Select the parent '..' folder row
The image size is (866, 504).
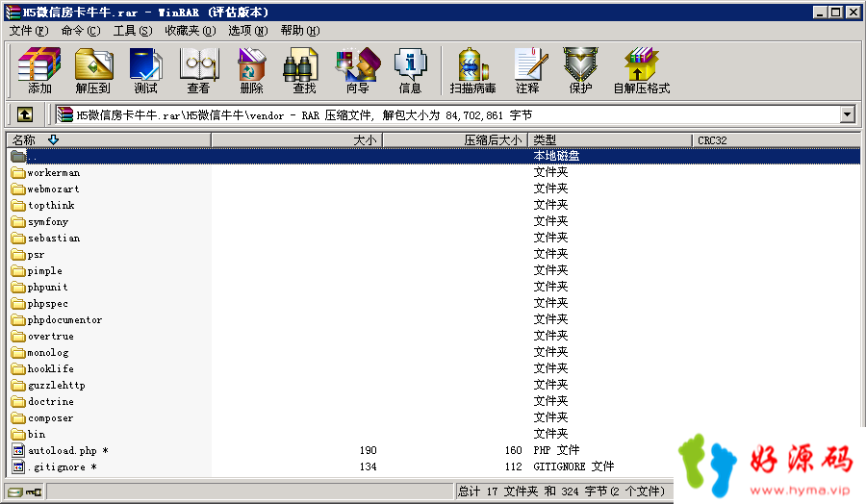[434, 156]
